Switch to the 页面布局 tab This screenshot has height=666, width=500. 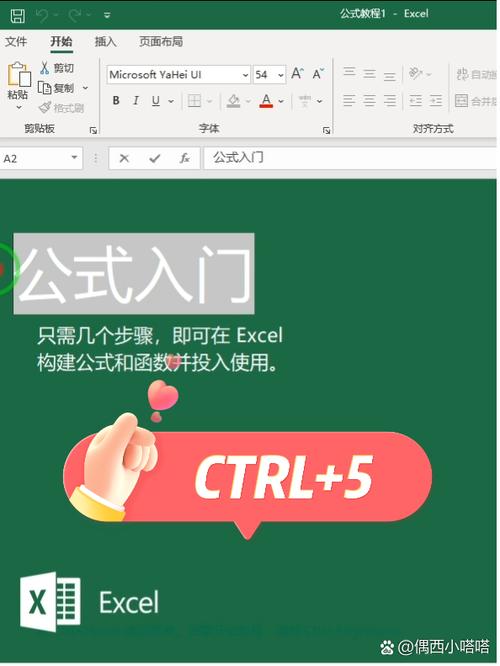pyautogui.click(x=161, y=42)
